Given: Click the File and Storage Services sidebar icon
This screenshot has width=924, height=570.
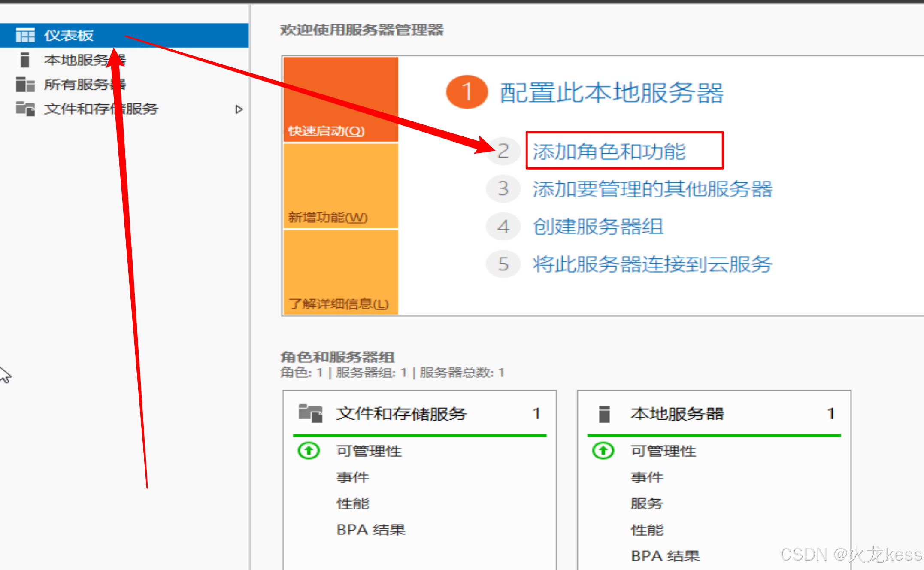Looking at the screenshot, I should [x=25, y=109].
